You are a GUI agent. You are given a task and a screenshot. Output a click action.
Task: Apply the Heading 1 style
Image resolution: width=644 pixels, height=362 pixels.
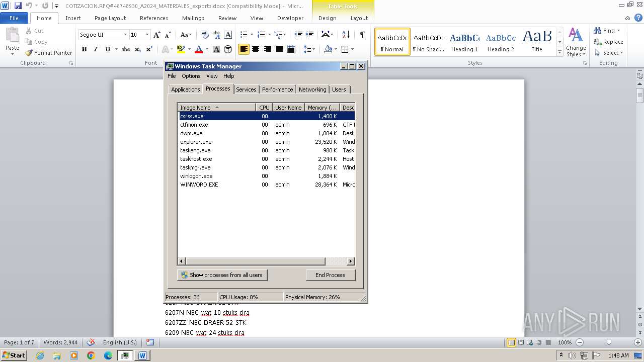(464, 42)
